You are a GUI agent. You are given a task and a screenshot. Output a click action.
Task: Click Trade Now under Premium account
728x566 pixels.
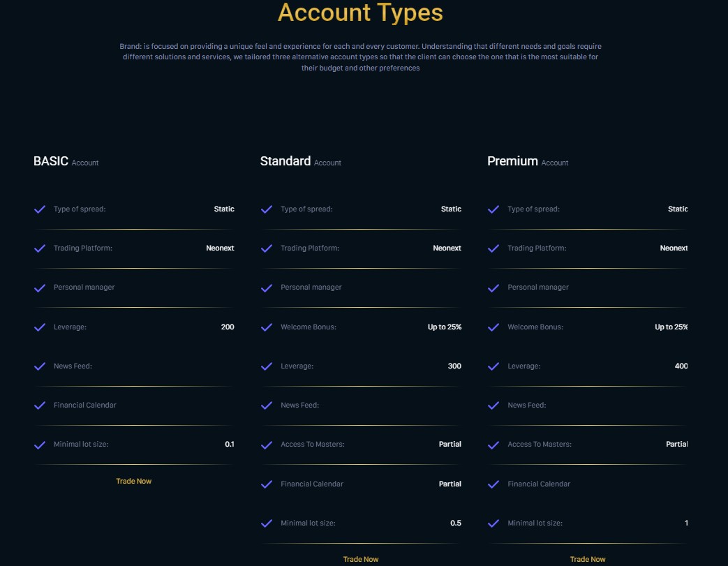click(x=588, y=559)
